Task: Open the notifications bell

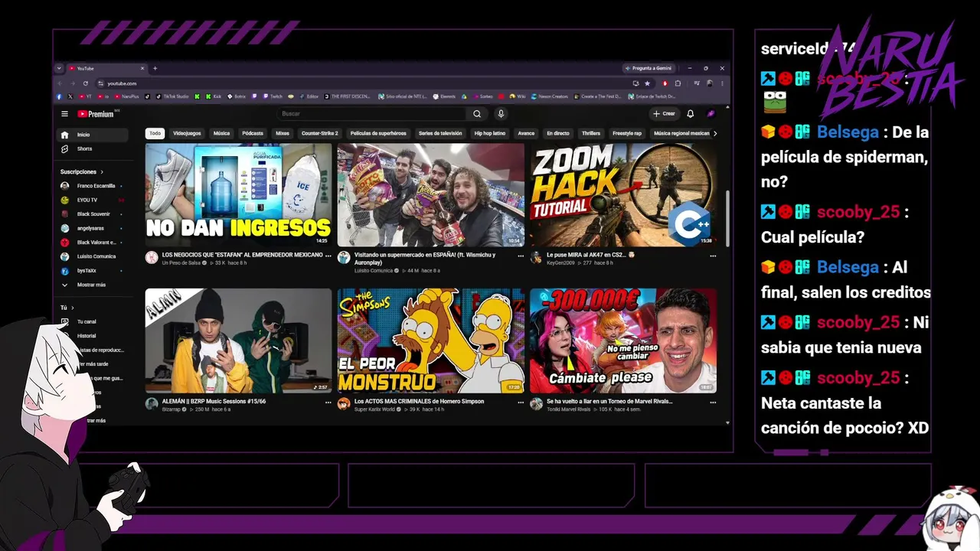Action: tap(690, 114)
